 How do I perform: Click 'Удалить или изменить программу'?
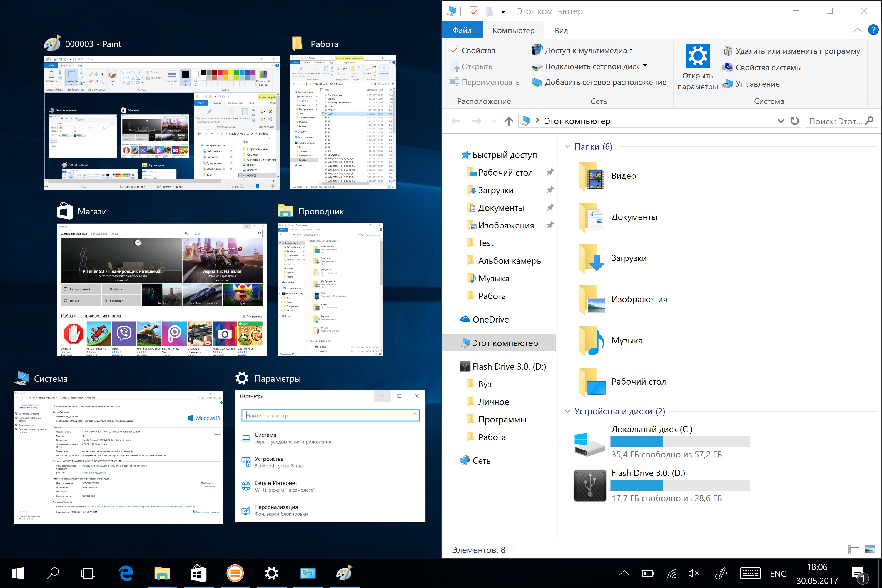(797, 51)
